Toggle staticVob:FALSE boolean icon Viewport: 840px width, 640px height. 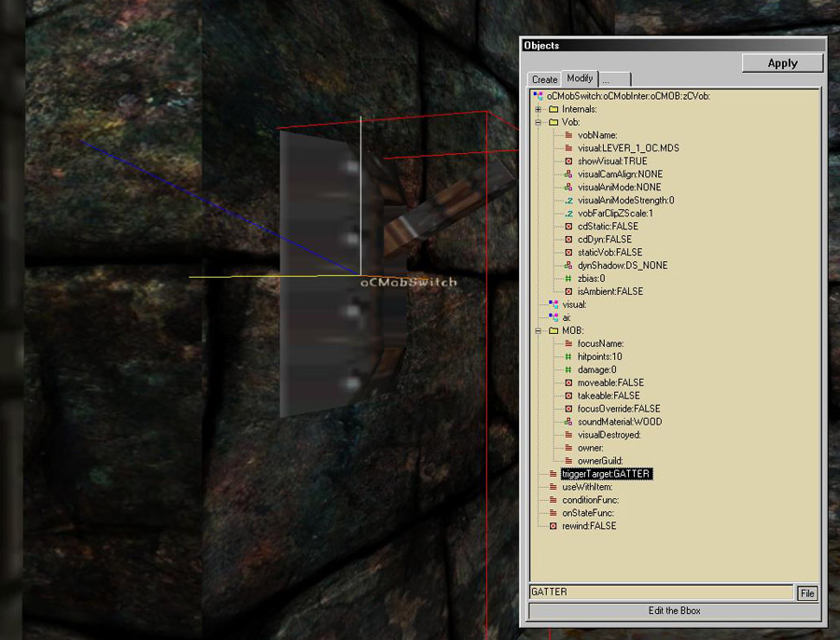[x=568, y=252]
